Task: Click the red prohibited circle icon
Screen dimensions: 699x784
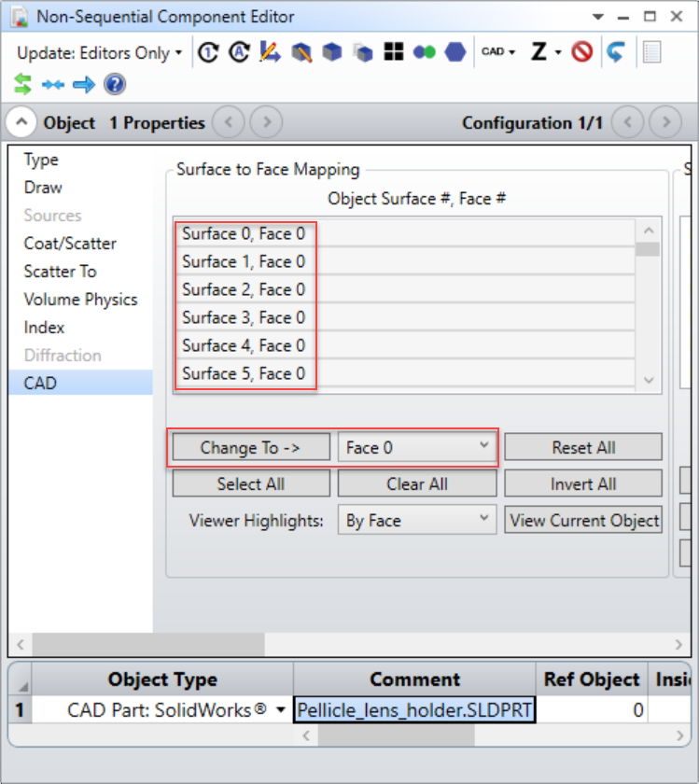Action: click(x=582, y=52)
